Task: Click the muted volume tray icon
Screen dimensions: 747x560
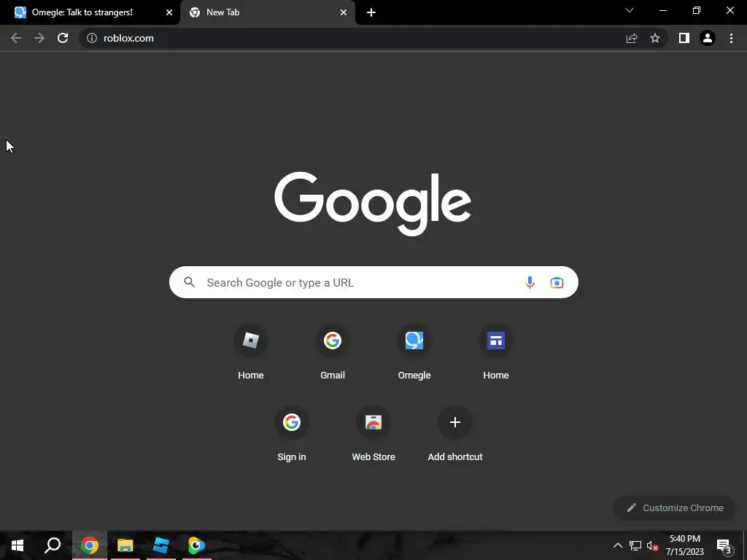Action: pos(653,545)
